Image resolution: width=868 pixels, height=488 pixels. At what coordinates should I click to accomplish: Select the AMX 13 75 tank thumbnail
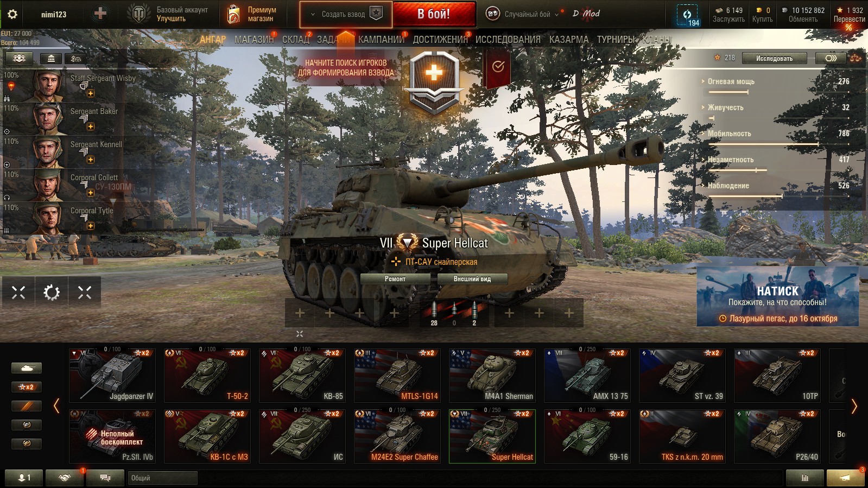click(587, 375)
